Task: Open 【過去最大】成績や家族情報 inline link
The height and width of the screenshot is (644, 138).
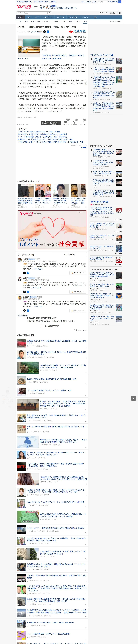Action: click(x=63, y=57)
